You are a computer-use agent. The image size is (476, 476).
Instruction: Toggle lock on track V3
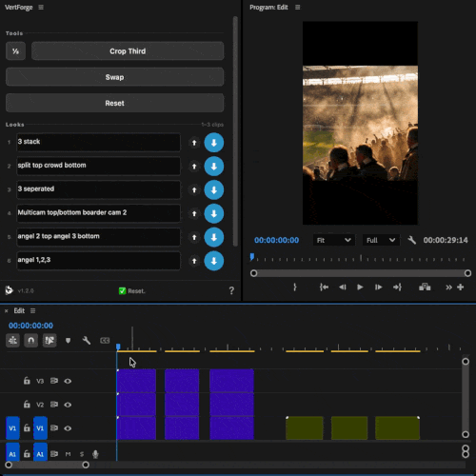[27, 381]
